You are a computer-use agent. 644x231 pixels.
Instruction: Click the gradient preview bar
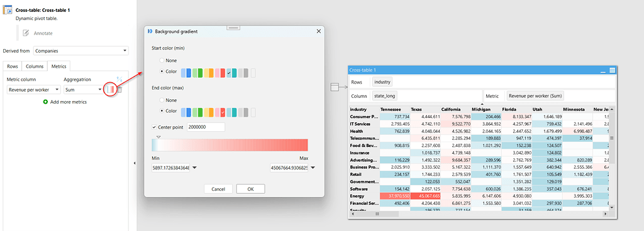230,145
